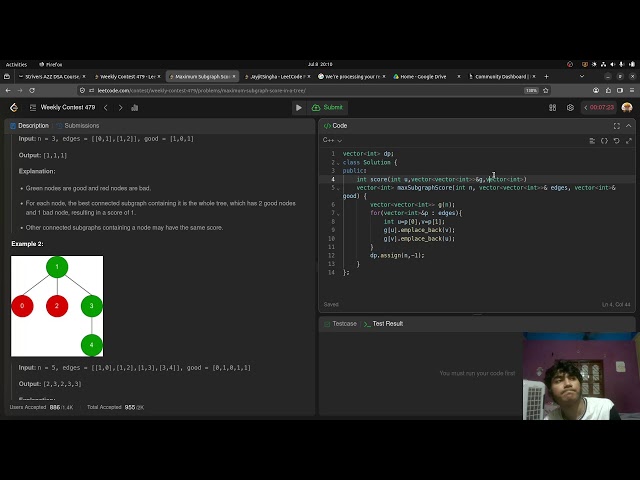Switch to the Description tab
This screenshot has width=640, height=480.
pyautogui.click(x=29, y=126)
